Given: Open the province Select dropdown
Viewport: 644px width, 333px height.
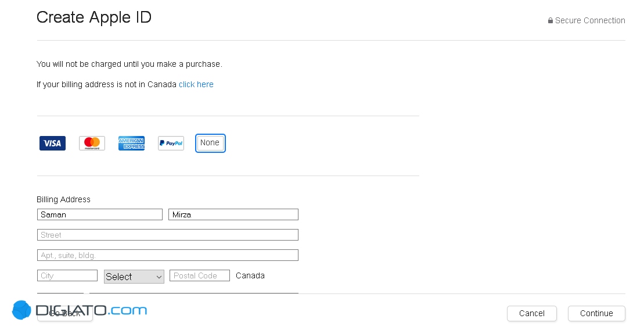Looking at the screenshot, I should click(x=134, y=277).
